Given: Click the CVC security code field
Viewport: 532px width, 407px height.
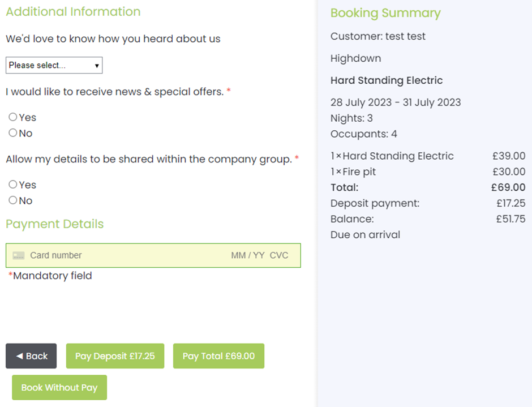Looking at the screenshot, I should click(279, 255).
